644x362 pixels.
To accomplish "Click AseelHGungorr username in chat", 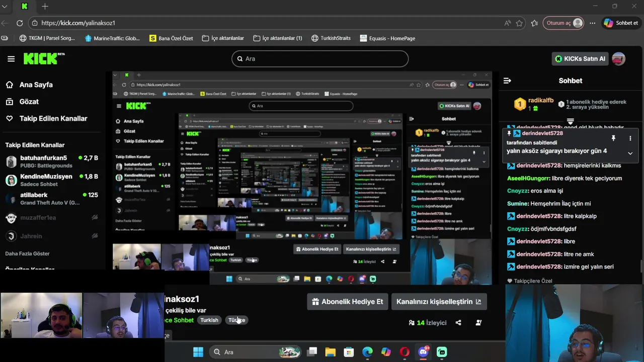I will point(528,178).
